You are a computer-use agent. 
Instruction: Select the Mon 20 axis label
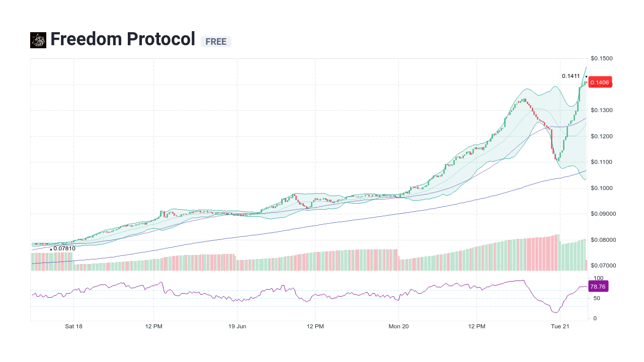click(398, 326)
